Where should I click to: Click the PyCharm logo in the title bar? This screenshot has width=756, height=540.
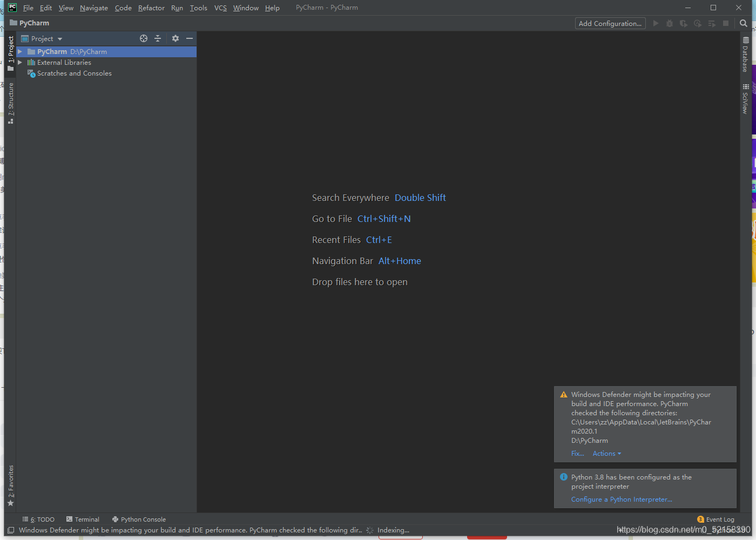(12, 8)
